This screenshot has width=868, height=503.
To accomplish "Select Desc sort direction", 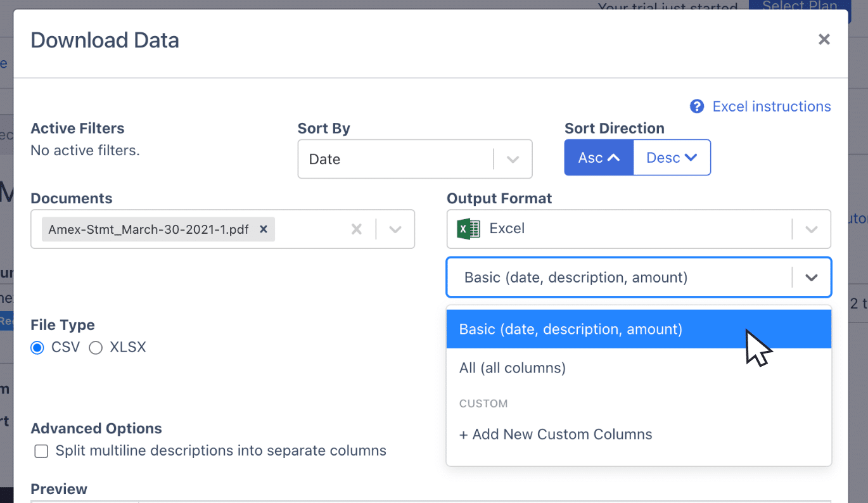I will (x=672, y=158).
